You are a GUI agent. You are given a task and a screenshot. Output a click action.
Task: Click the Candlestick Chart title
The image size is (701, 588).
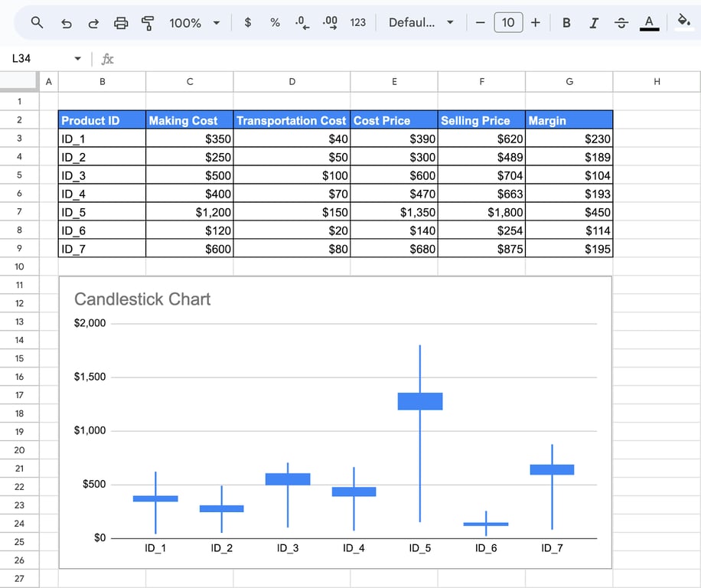click(142, 299)
